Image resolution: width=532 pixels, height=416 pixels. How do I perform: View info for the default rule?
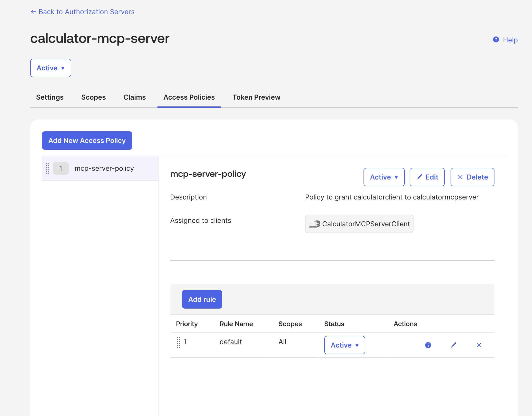click(428, 345)
